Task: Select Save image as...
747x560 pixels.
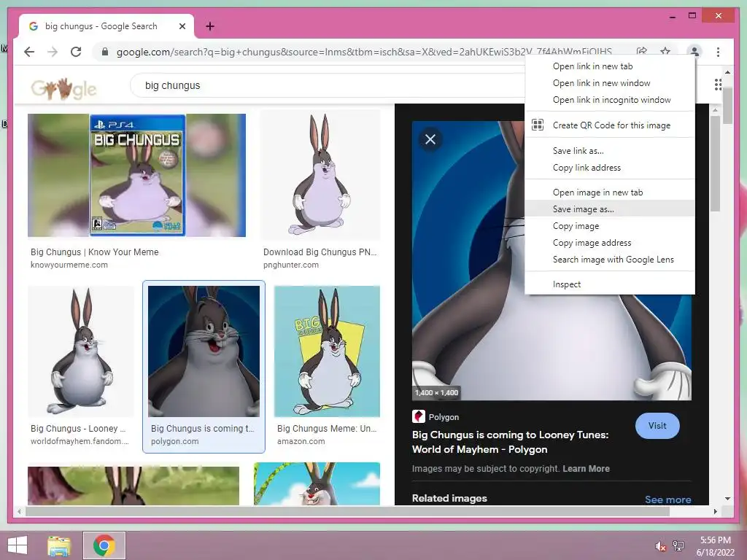Action: coord(610,209)
